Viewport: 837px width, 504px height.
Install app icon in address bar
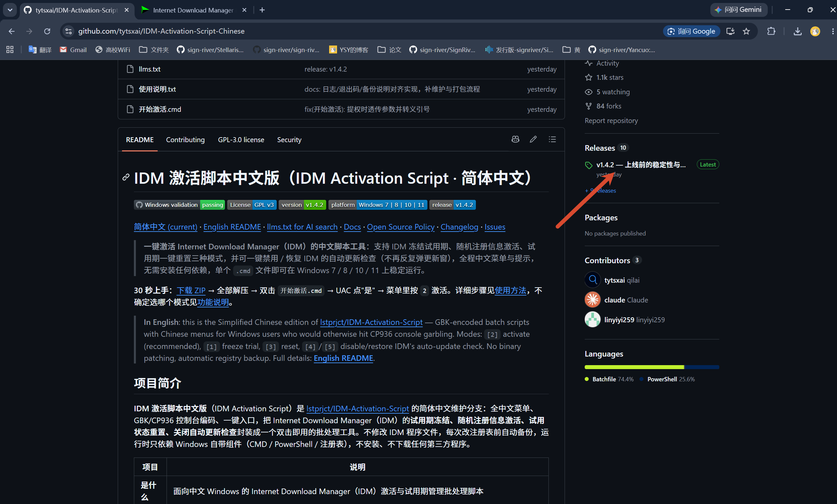[730, 31]
